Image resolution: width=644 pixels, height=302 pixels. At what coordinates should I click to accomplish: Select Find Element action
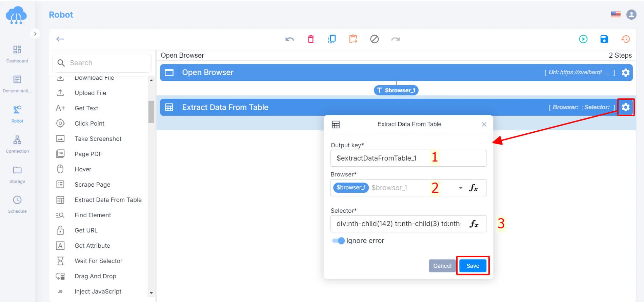[93, 215]
